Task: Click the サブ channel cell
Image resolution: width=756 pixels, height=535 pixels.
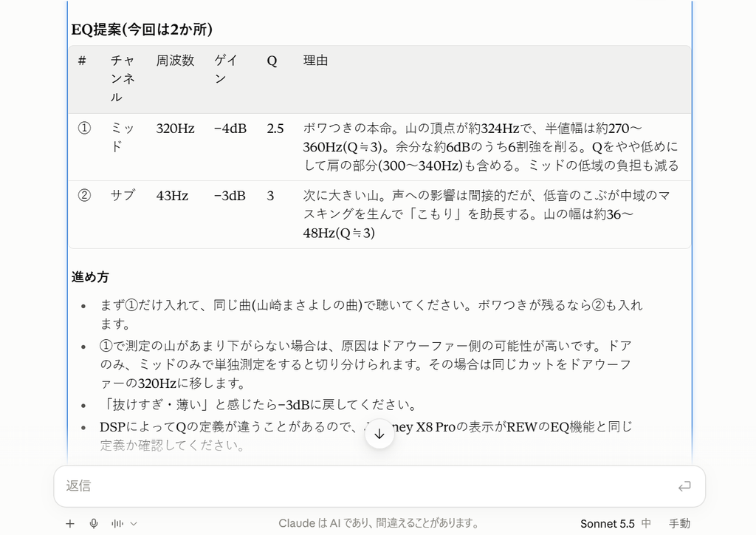Action: point(123,196)
